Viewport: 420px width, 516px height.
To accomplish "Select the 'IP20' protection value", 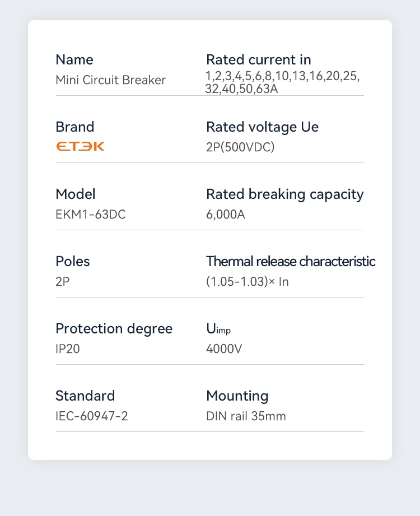I will [x=68, y=349].
